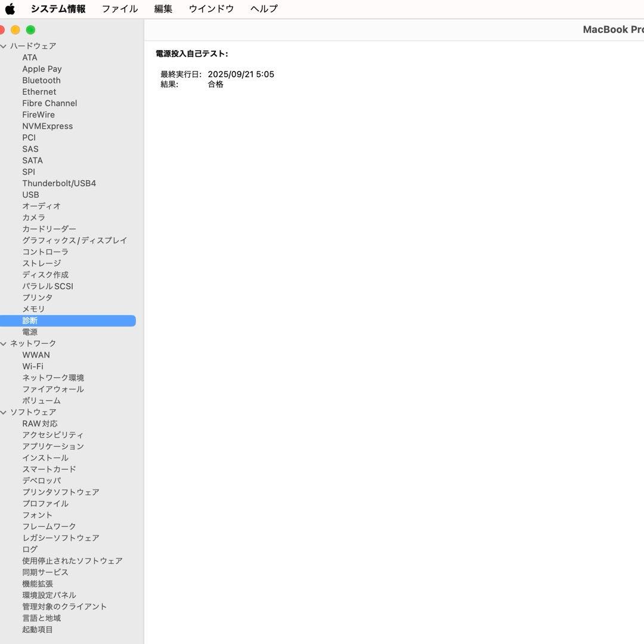The image size is (644, 644).
Task: Open the システム情報 app menu
Action: (x=58, y=8)
